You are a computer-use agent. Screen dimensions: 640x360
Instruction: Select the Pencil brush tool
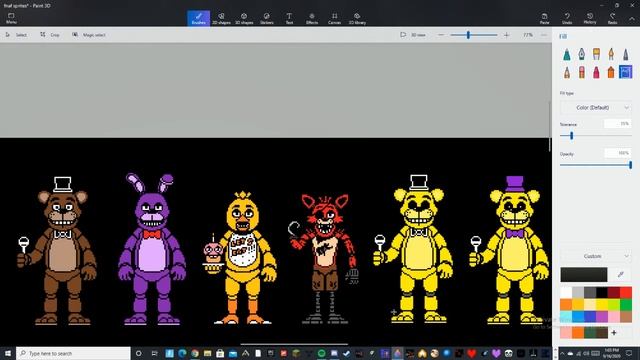coord(567,72)
